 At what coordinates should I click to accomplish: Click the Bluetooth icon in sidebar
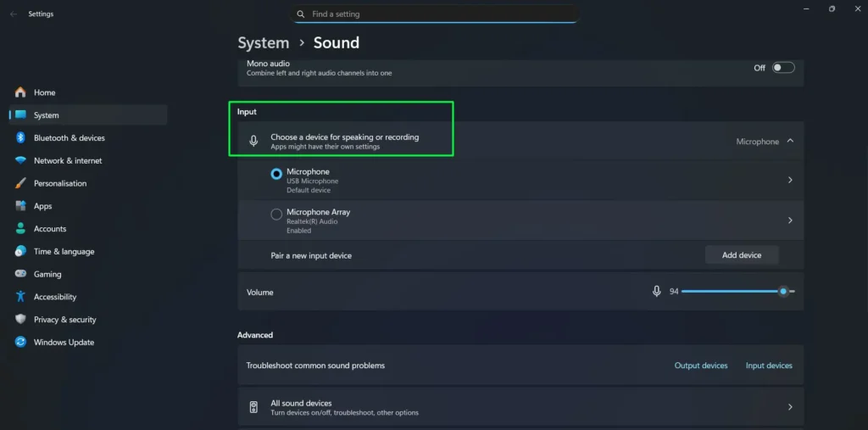click(x=20, y=138)
